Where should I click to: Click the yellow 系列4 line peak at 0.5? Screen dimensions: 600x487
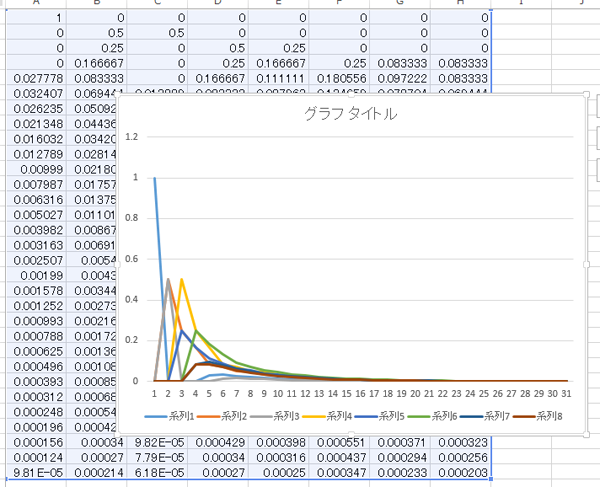click(182, 279)
